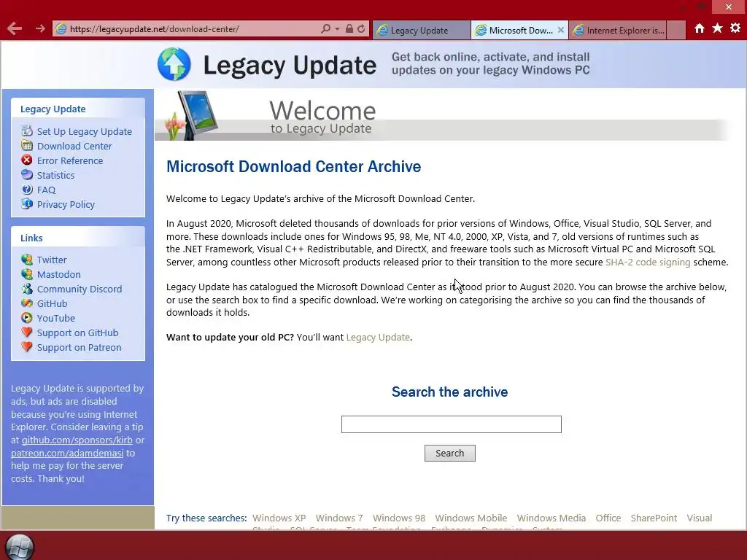This screenshot has width=747, height=560.
Task: Click the security lock icon in address bar
Action: tap(349, 28)
